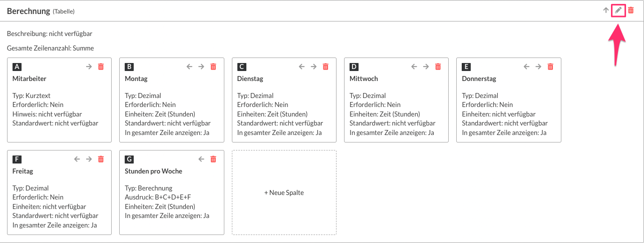Delete the whole Berechnung table

click(x=631, y=10)
